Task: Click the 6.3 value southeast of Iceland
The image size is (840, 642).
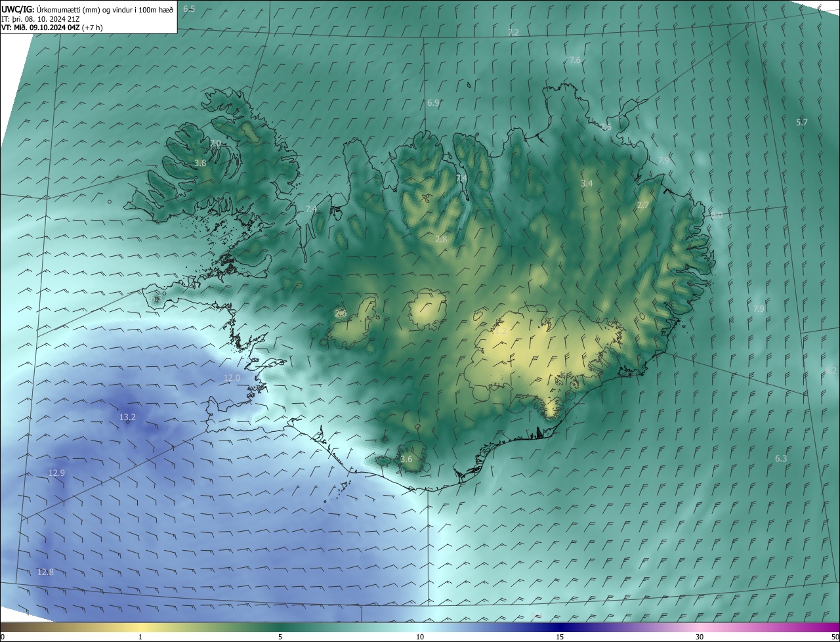Action: click(781, 458)
